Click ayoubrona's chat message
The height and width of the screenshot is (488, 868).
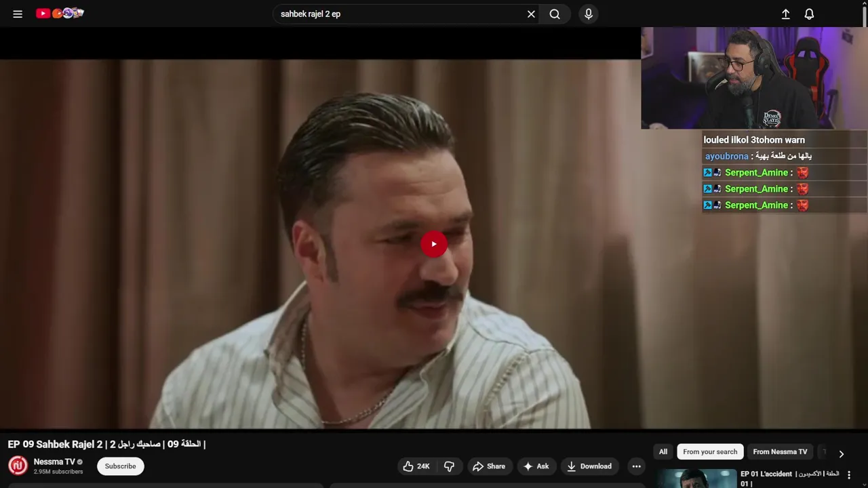point(785,156)
